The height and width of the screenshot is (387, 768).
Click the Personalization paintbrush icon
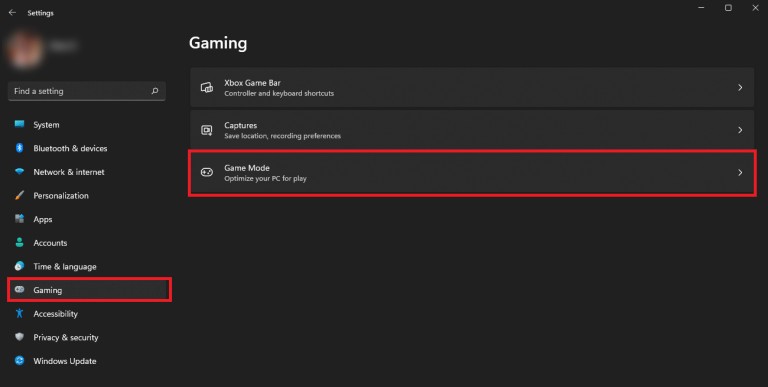click(20, 195)
